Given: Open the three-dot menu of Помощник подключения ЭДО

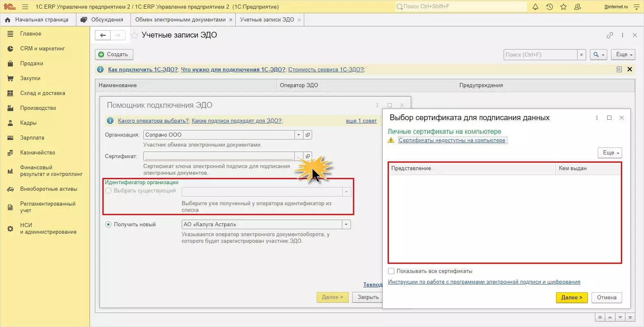Looking at the screenshot, I should [377, 105].
